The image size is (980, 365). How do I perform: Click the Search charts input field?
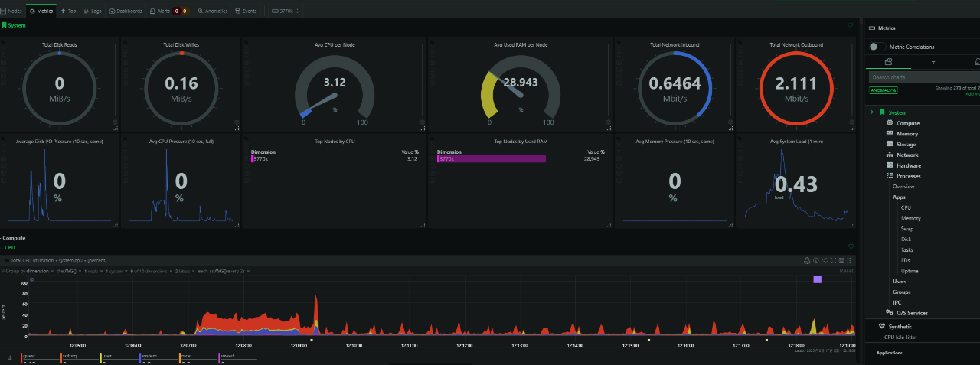click(x=924, y=77)
